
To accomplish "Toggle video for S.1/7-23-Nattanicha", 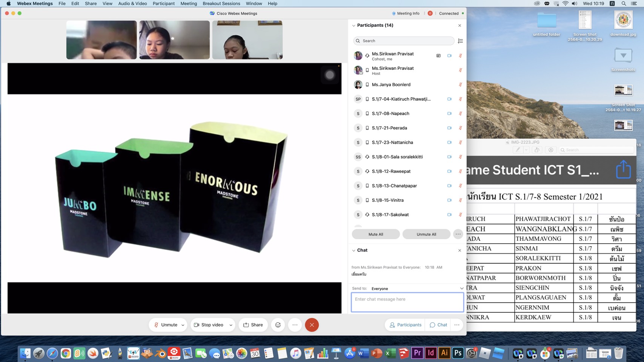I will [449, 143].
